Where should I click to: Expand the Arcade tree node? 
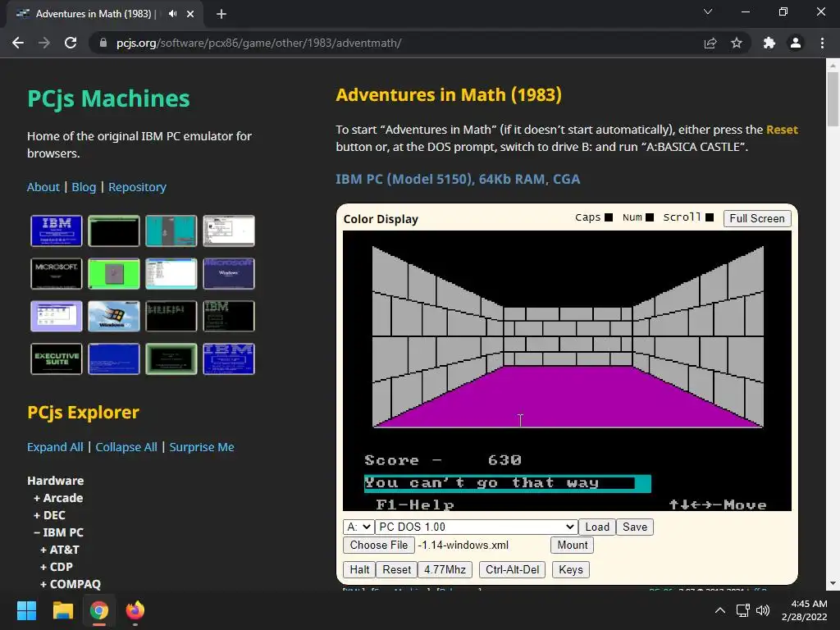point(58,498)
